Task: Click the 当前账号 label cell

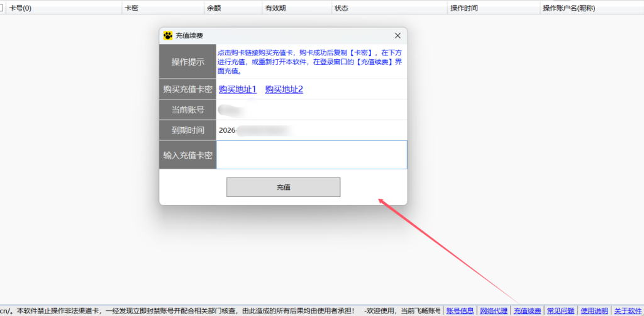Action: [187, 110]
